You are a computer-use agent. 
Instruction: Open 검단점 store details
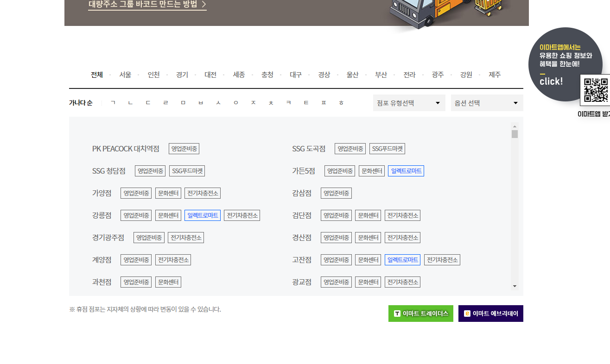pos(302,215)
